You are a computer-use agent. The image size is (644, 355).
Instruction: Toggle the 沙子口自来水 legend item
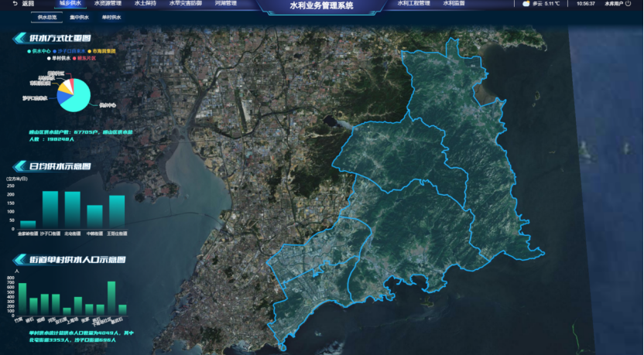[69, 51]
